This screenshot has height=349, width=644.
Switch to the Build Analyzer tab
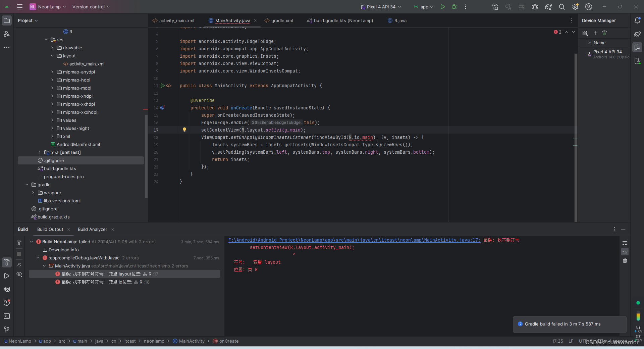click(x=93, y=229)
